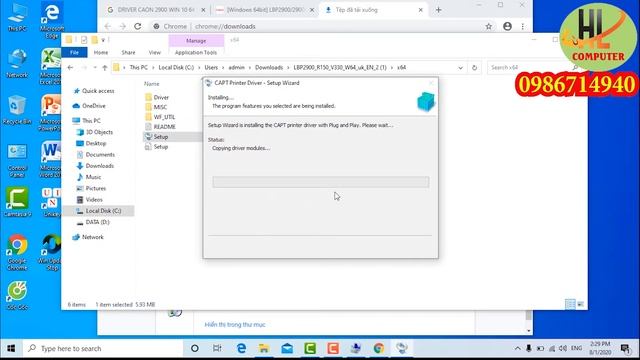
Task: Open Home ribbon tab
Action: pyautogui.click(x=101, y=53)
